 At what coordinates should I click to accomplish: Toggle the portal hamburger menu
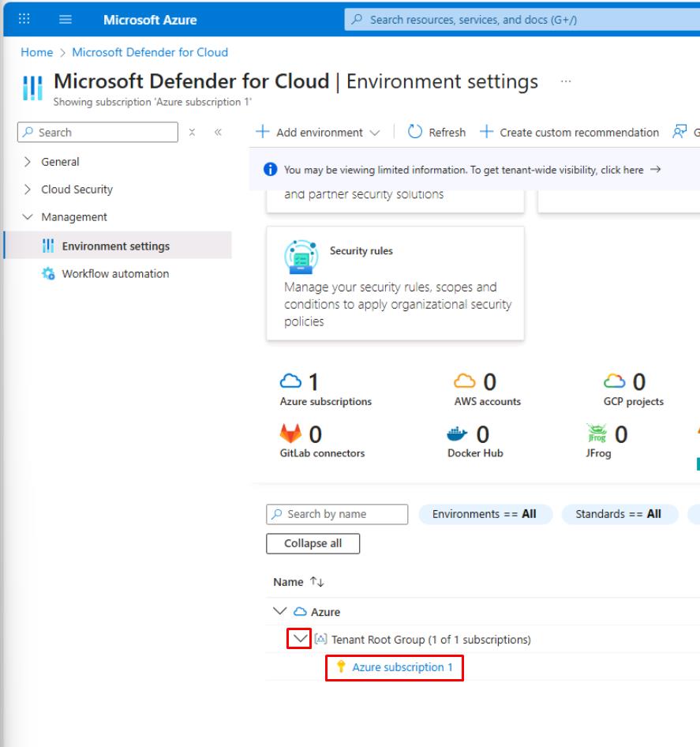(66, 20)
